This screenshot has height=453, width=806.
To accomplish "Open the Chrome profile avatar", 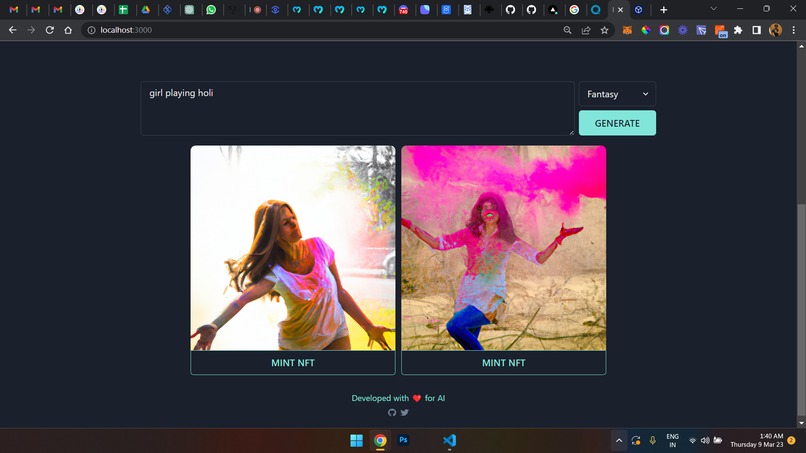I will pyautogui.click(x=775, y=30).
